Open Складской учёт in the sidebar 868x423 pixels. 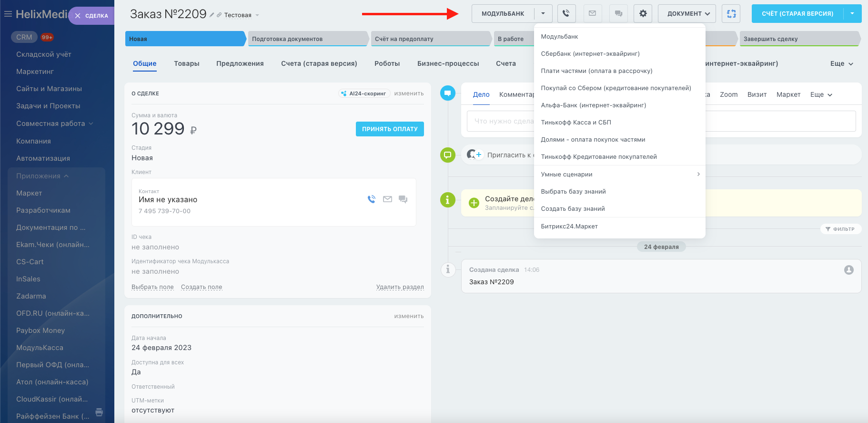point(44,54)
